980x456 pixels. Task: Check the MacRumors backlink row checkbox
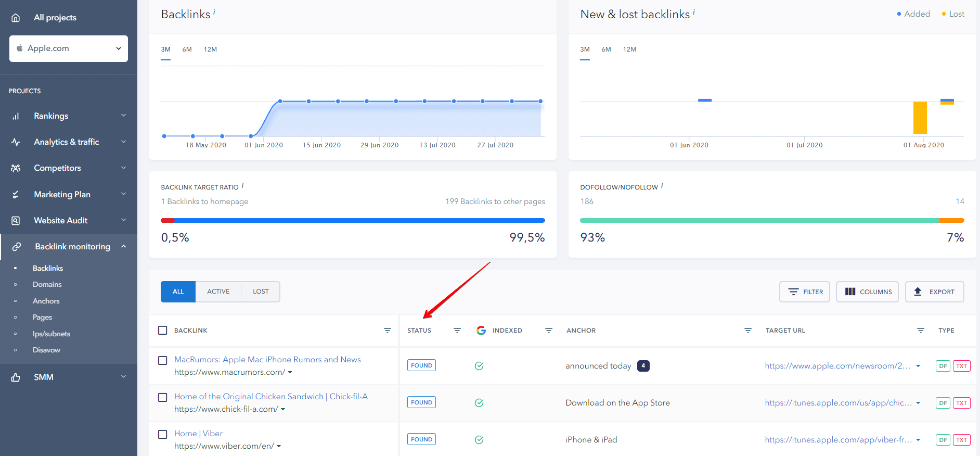[163, 361]
